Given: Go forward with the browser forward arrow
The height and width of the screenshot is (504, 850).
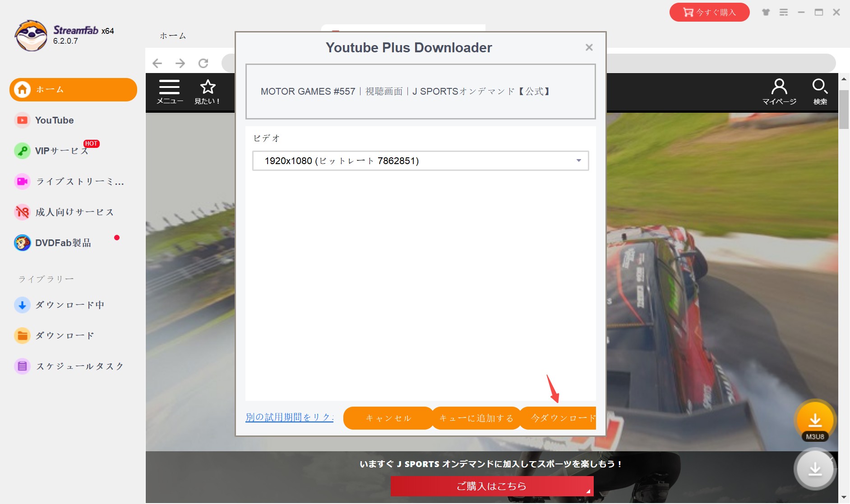Looking at the screenshot, I should tap(180, 63).
